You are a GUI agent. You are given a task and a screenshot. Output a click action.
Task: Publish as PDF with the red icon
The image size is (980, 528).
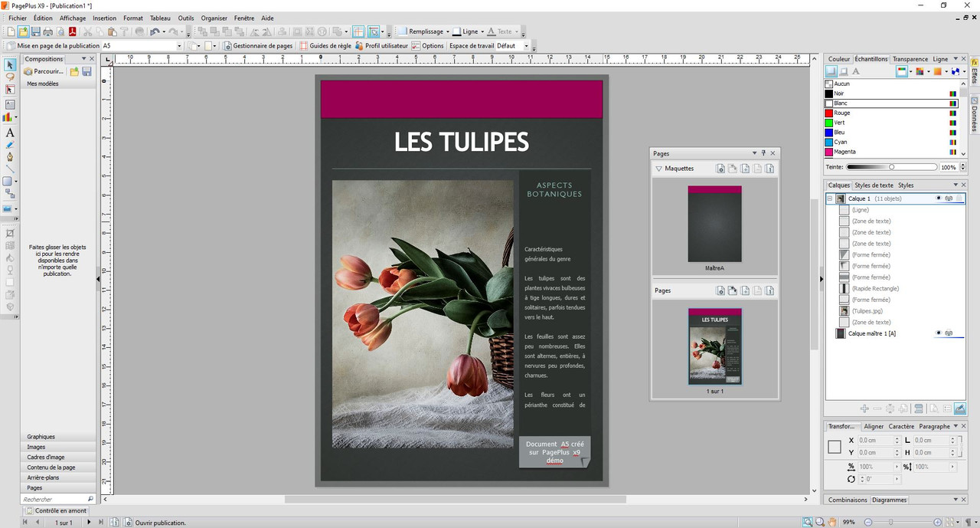(x=73, y=31)
